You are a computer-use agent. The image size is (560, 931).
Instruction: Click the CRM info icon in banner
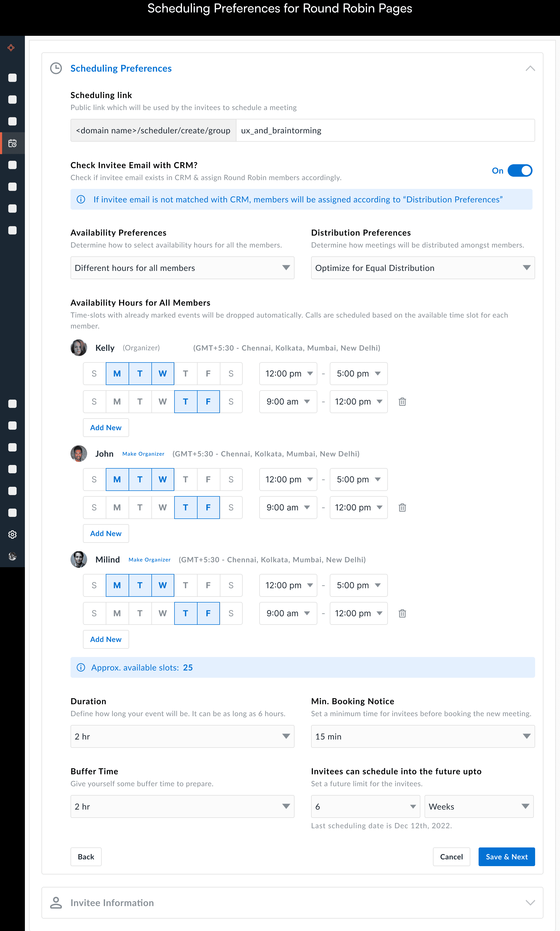(x=81, y=200)
